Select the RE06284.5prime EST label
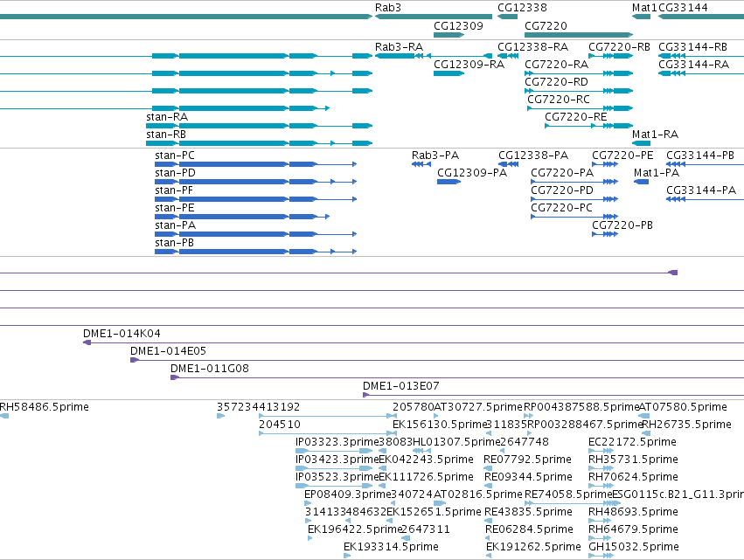The height and width of the screenshot is (560, 744). click(x=529, y=529)
